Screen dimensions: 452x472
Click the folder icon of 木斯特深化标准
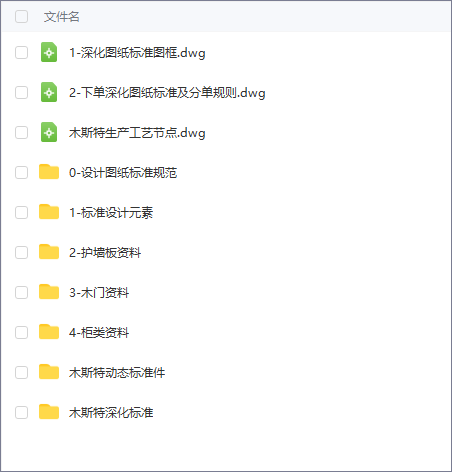point(49,412)
